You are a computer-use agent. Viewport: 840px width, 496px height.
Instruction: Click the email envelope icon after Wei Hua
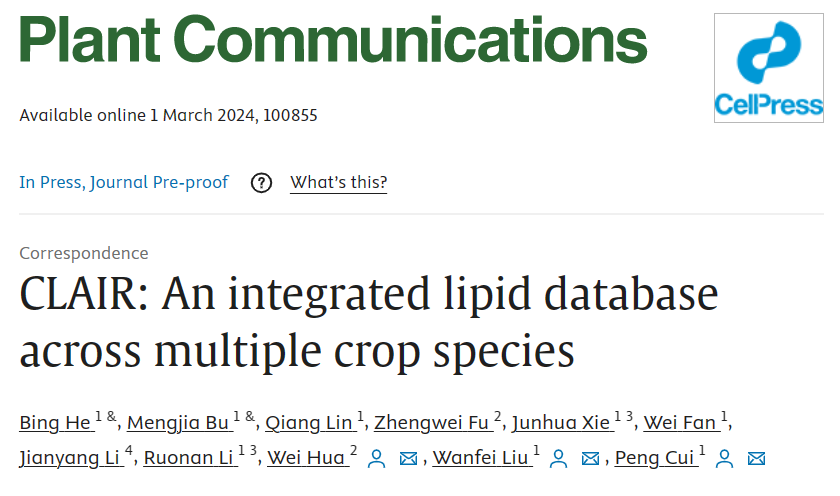(x=408, y=459)
